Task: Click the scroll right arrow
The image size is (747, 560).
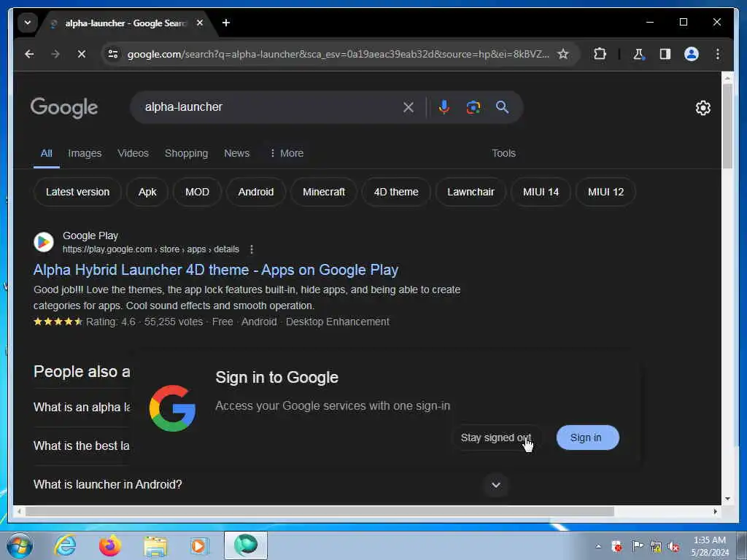Action: 715,511
